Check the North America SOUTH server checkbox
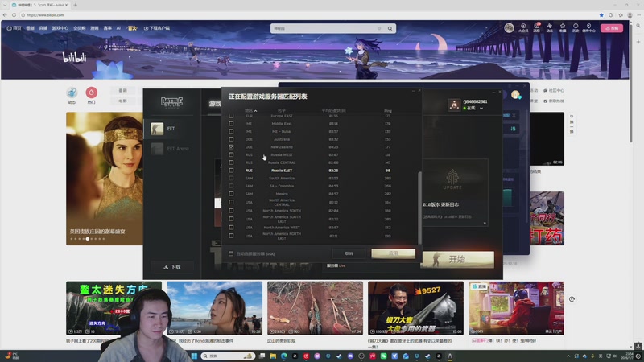The height and width of the screenshot is (362, 644). click(x=231, y=211)
